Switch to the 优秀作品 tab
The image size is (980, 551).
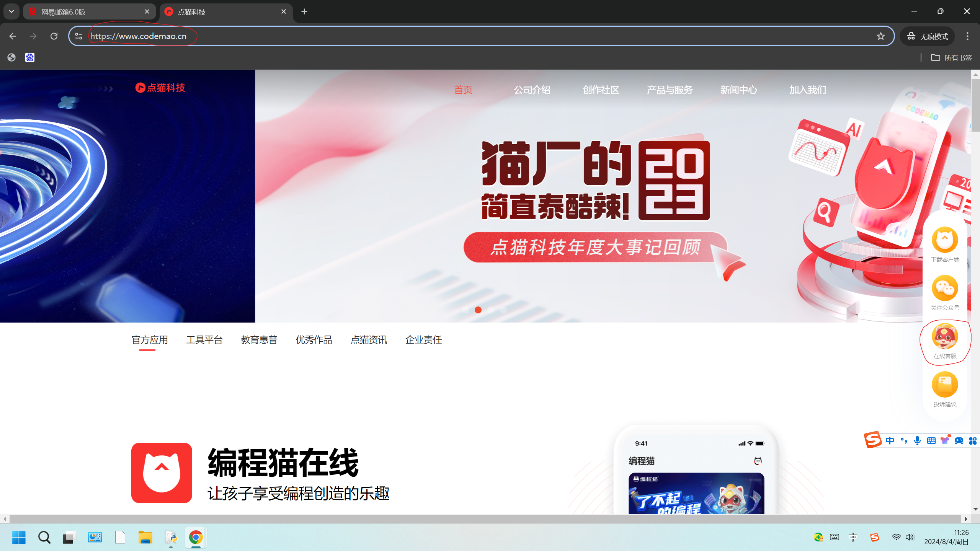[x=314, y=340]
